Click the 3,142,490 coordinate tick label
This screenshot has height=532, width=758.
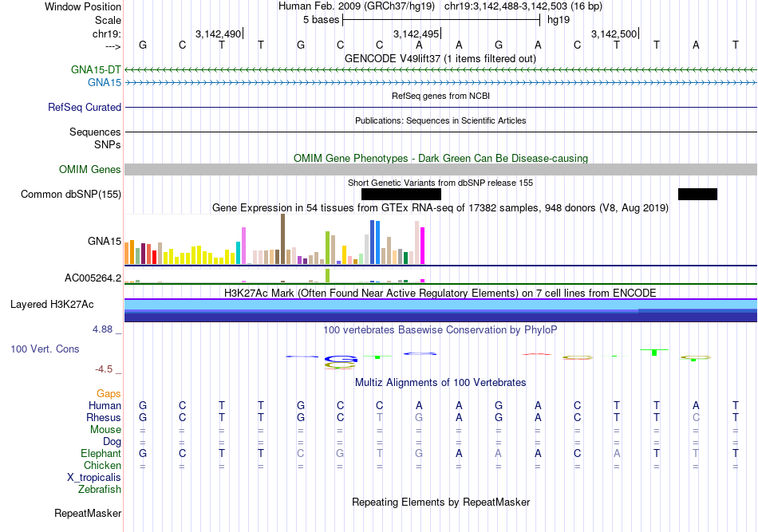coord(218,33)
